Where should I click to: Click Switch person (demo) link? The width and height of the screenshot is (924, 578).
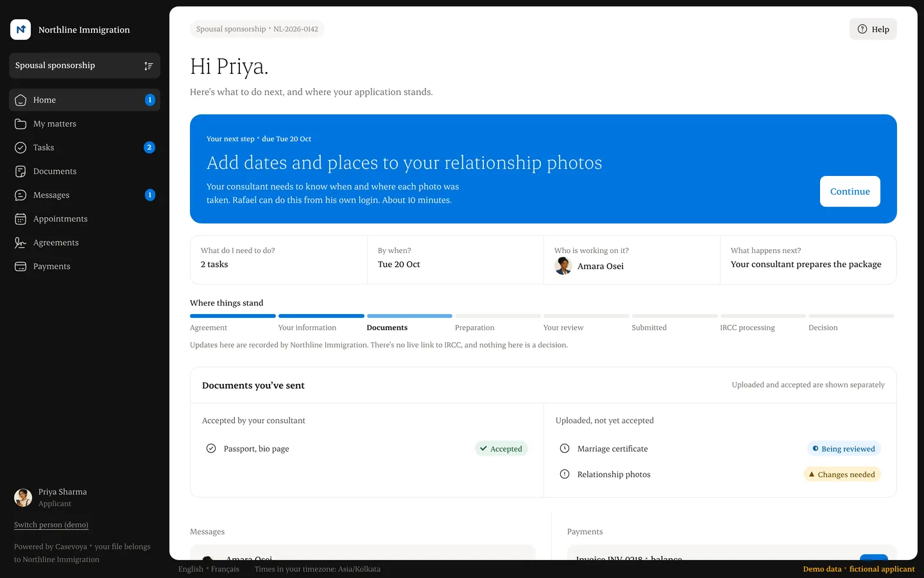click(51, 525)
